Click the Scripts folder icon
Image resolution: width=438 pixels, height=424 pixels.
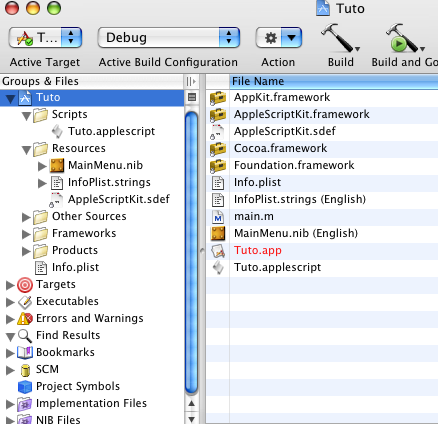41,115
